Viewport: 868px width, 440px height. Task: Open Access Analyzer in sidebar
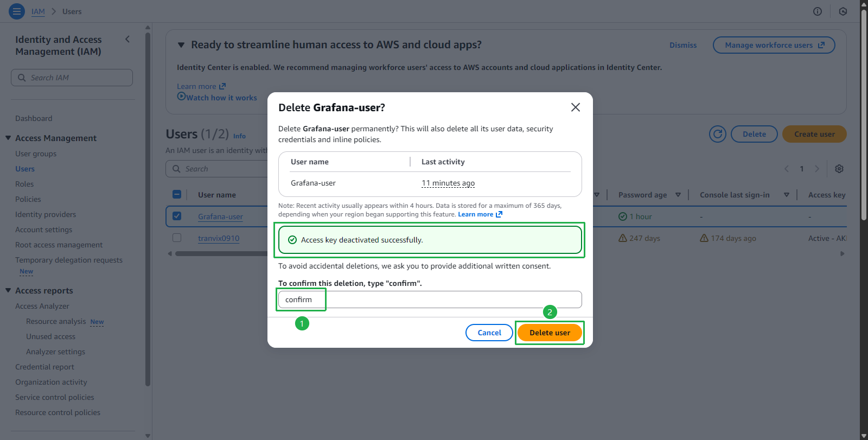(42, 306)
